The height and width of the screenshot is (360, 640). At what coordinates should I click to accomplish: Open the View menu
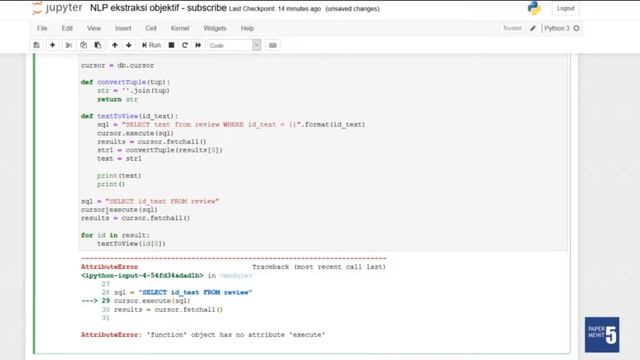pos(93,29)
